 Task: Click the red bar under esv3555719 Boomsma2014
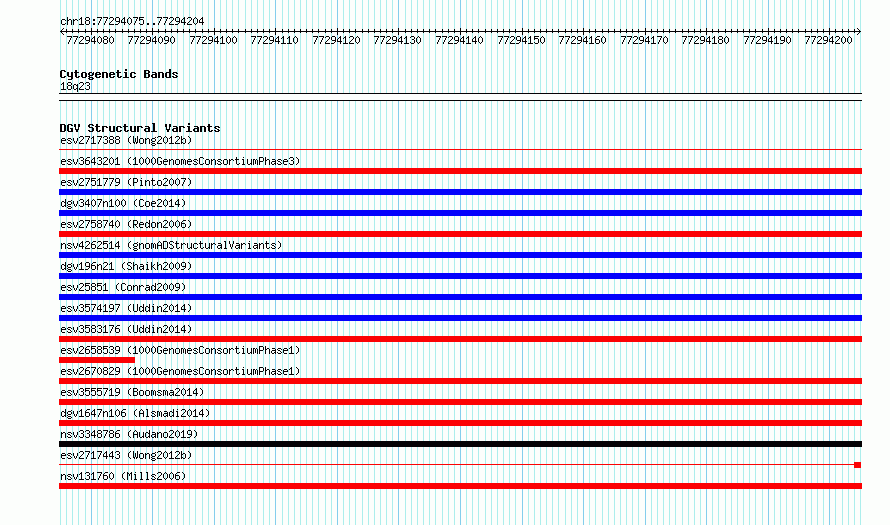[460, 402]
